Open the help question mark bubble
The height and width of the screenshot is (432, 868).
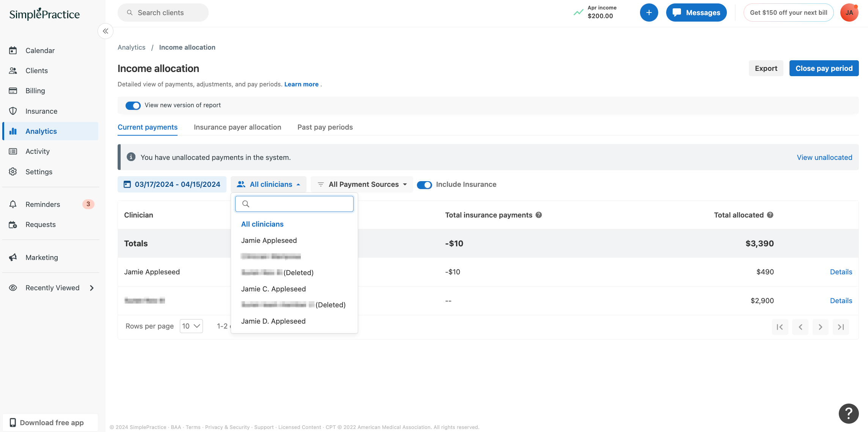849,413
